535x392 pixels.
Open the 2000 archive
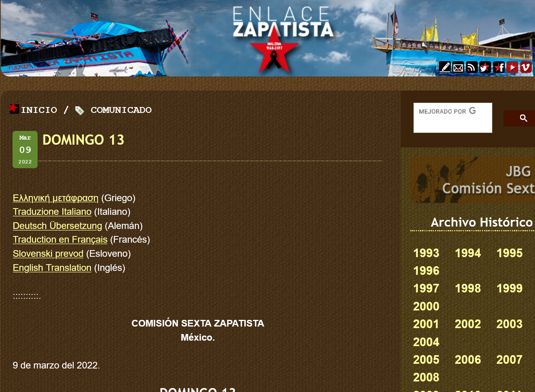pos(426,306)
